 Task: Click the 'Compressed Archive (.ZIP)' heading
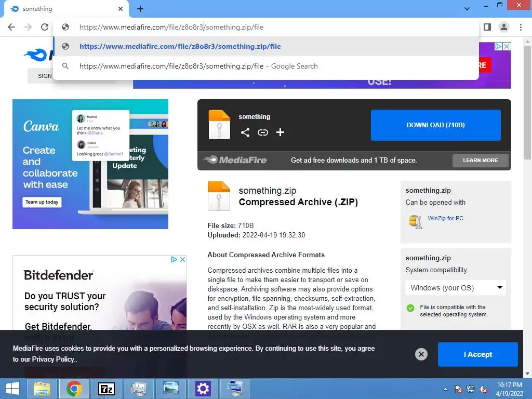[x=298, y=202]
